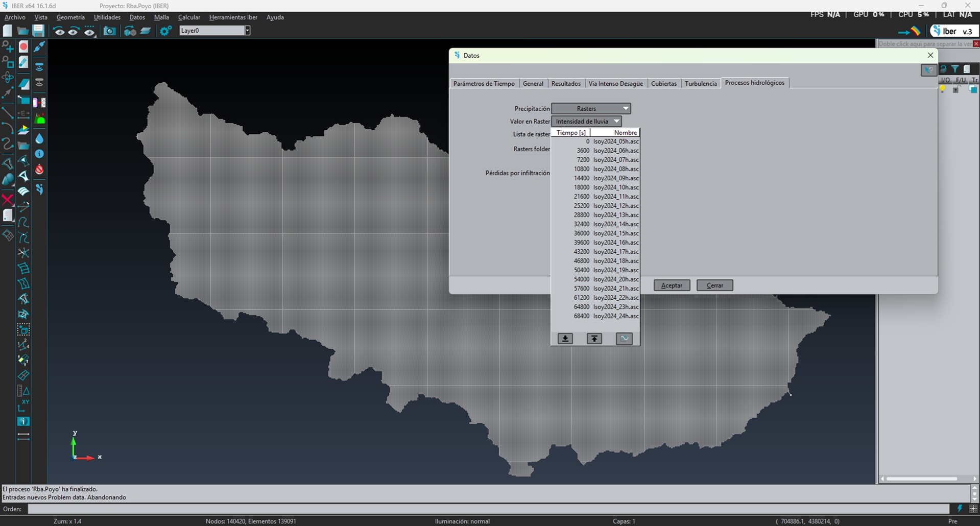Click the red X delete tool

(x=8, y=199)
